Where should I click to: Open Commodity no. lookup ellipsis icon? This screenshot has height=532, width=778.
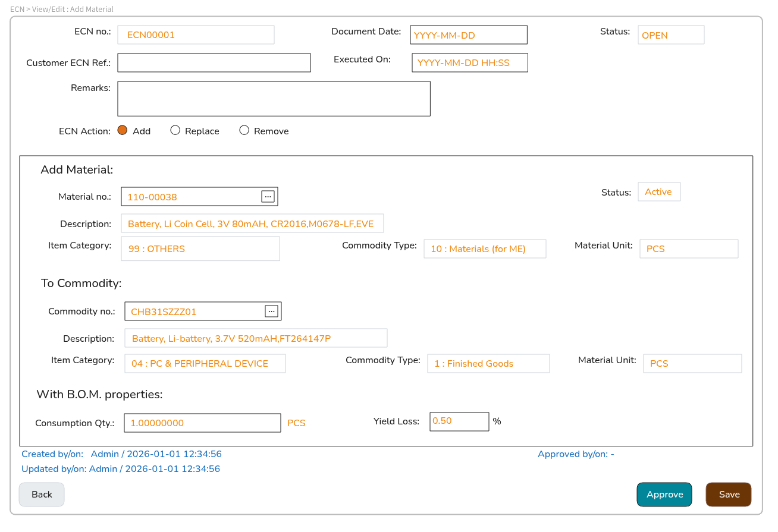tap(271, 311)
